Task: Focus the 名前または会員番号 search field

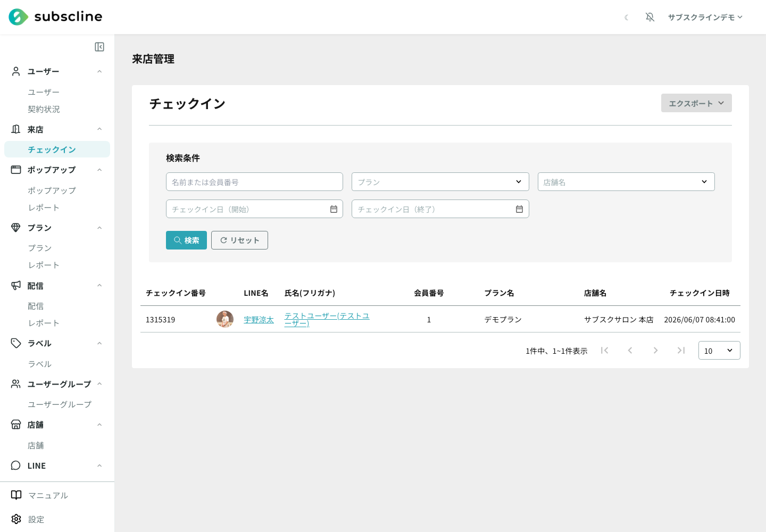Action: pyautogui.click(x=254, y=182)
